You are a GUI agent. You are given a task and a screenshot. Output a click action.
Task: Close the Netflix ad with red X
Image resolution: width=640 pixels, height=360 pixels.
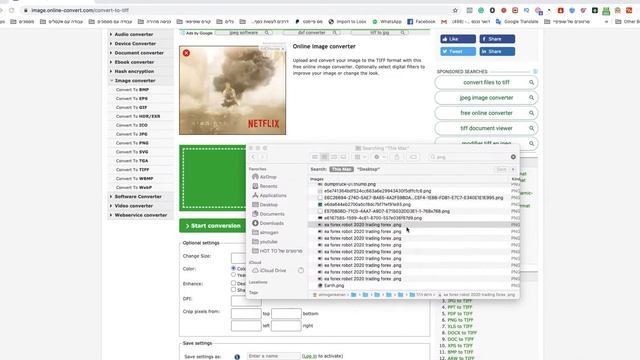point(186,53)
